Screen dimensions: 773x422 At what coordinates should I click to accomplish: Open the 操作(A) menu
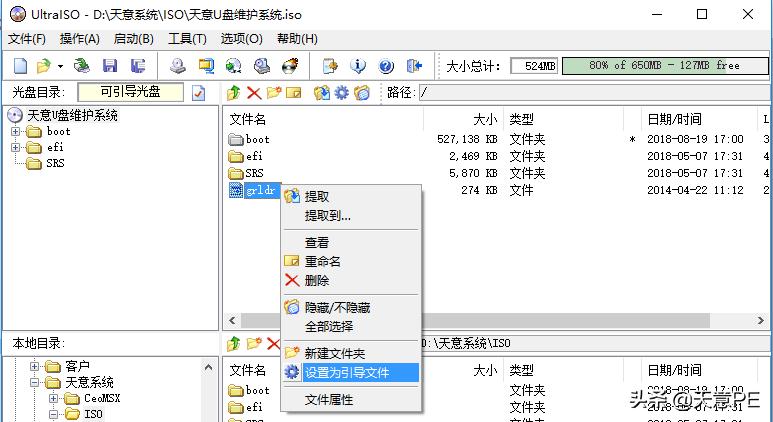pos(80,39)
